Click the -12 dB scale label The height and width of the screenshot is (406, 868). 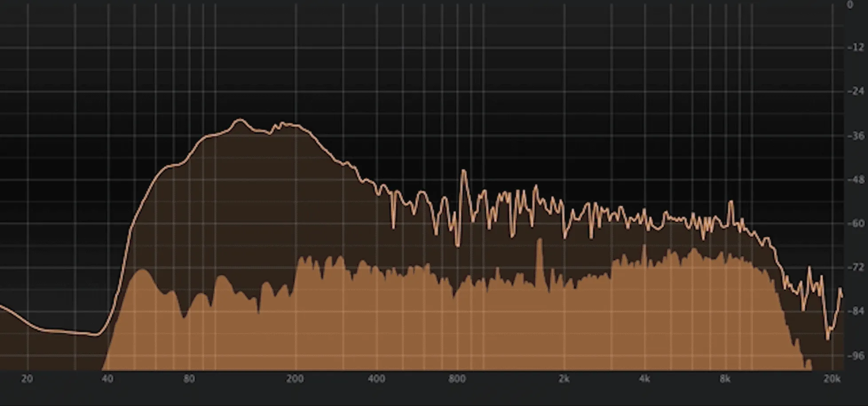coord(856,47)
